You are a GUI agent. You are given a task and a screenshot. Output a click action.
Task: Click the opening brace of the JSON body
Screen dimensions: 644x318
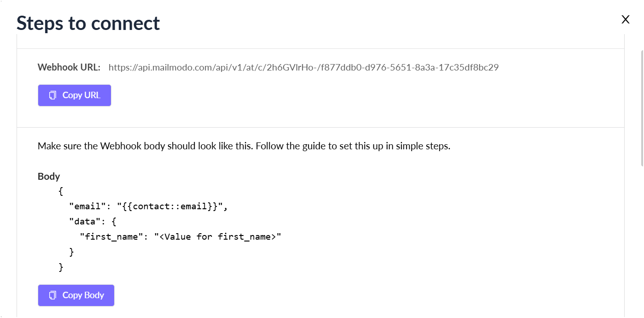[61, 191]
